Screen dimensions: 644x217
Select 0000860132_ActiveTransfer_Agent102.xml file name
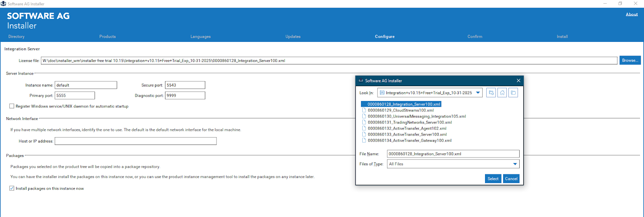pos(407,128)
